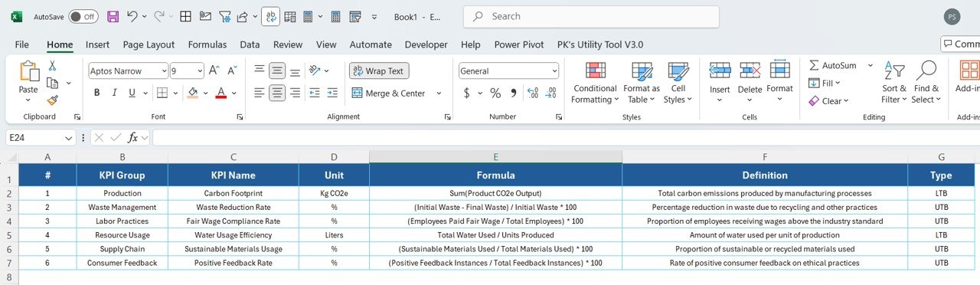Increase decimal places
980x285 pixels.
(x=533, y=93)
